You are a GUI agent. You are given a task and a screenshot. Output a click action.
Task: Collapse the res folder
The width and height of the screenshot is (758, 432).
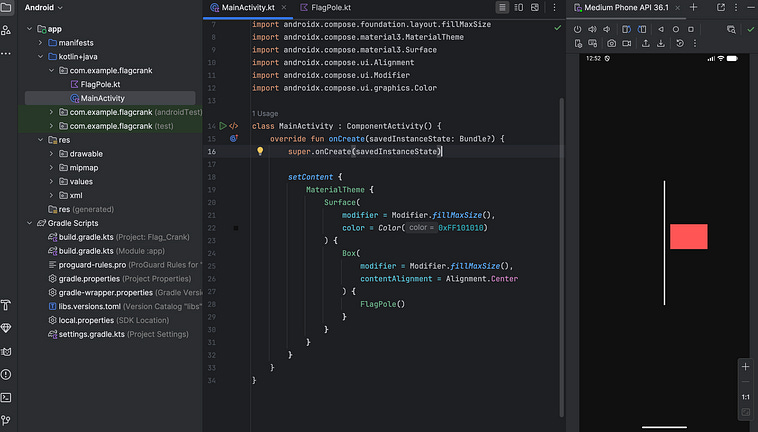coord(41,140)
